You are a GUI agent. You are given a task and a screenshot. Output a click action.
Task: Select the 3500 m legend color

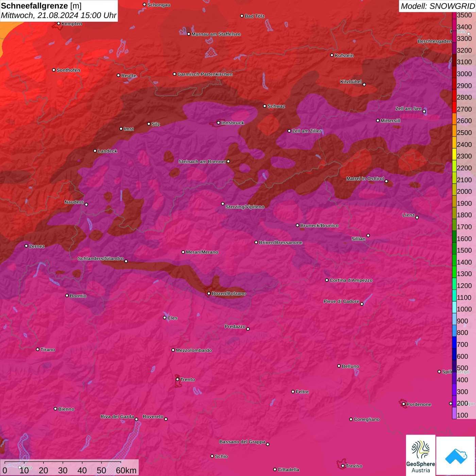454,15
